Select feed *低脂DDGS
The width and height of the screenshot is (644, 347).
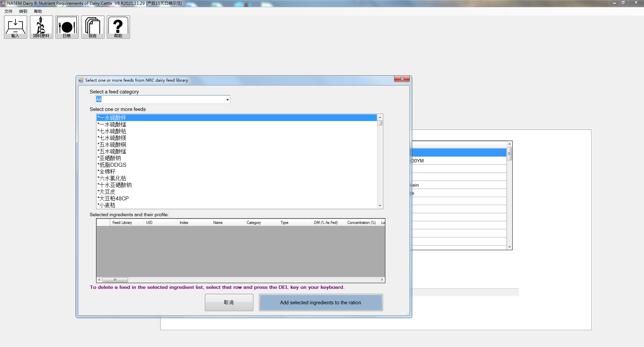click(x=237, y=165)
